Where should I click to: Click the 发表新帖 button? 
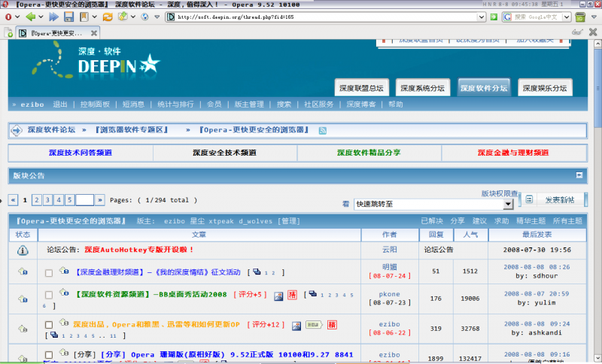[560, 200]
